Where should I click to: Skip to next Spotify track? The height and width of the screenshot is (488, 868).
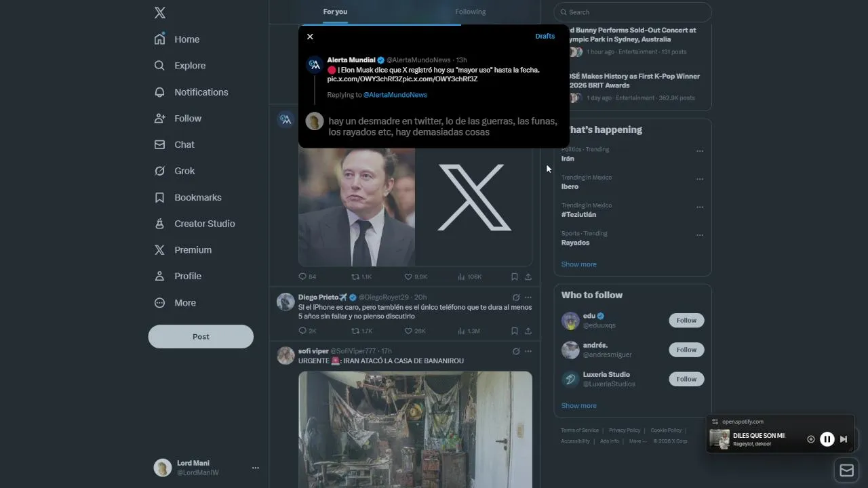(x=844, y=439)
